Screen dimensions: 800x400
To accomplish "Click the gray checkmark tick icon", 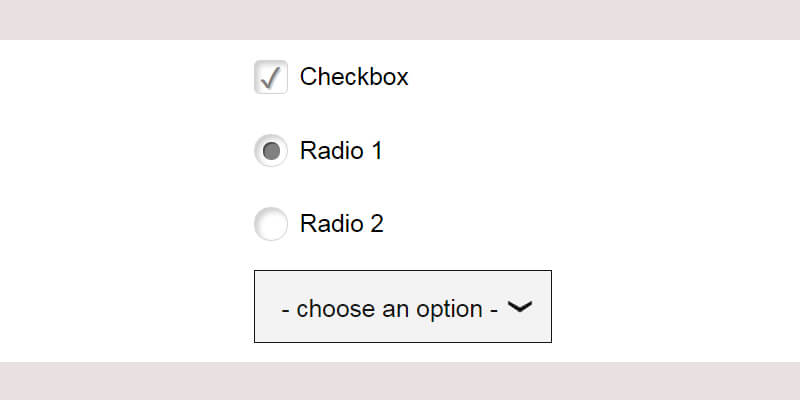I will click(271, 77).
